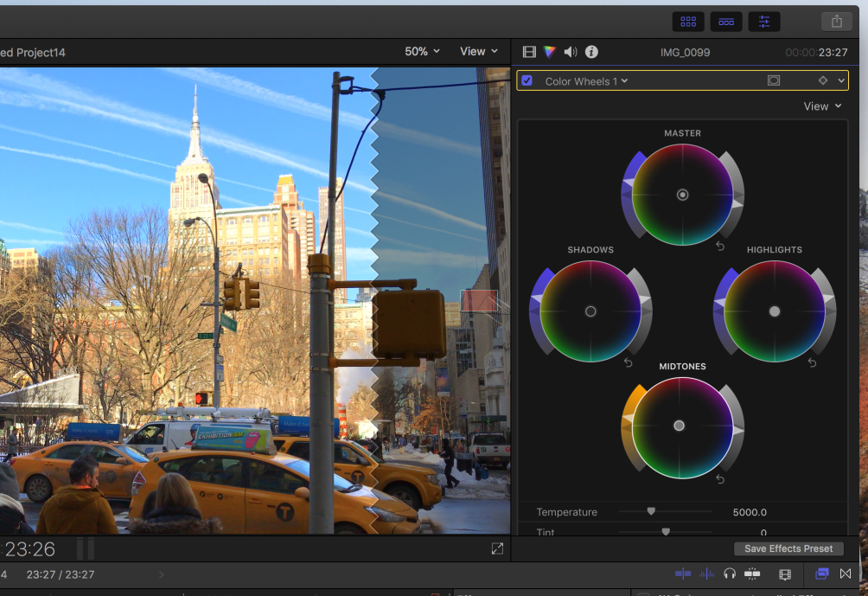Select the filmstrip appearance icon above the timeline
868x596 pixels.
784,574
